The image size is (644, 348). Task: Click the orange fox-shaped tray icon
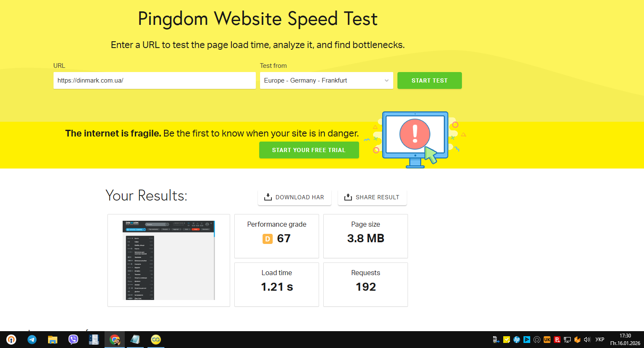577,340
